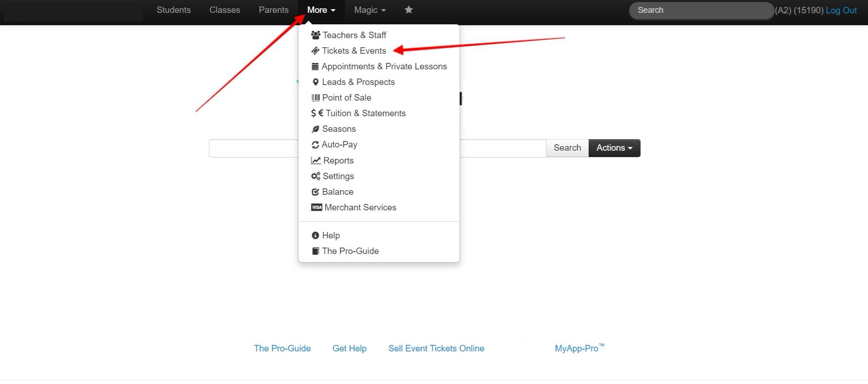The width and height of the screenshot is (868, 384).
Task: Click the Log Out link
Action: pos(841,10)
